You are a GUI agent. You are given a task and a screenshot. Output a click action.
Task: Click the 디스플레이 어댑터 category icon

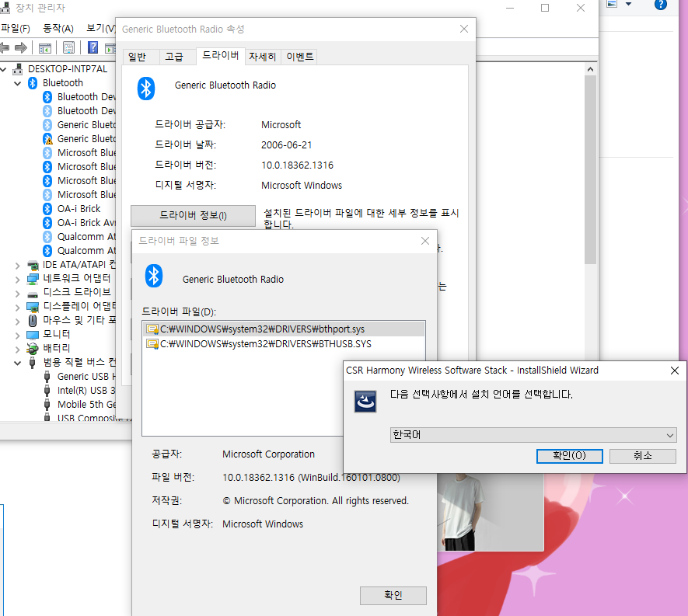(33, 308)
